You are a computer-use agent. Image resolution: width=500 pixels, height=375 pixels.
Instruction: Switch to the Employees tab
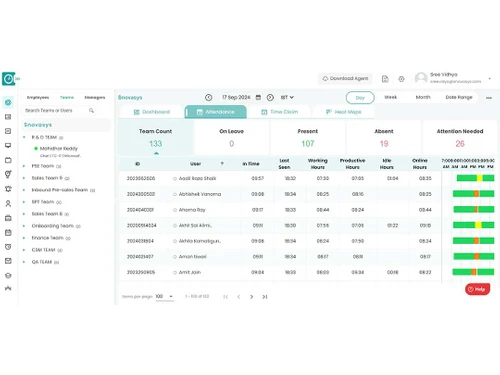click(38, 97)
